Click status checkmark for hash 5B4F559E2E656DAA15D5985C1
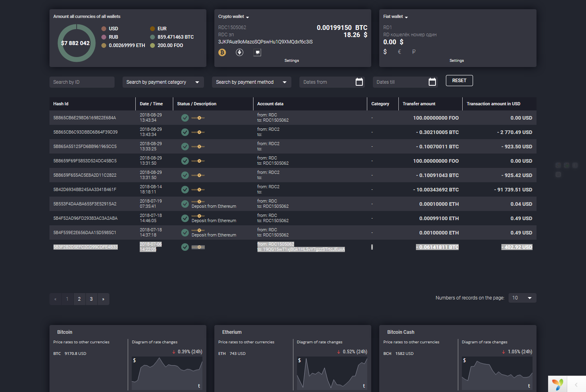Viewport: 586px width, 392px height. [x=185, y=232]
